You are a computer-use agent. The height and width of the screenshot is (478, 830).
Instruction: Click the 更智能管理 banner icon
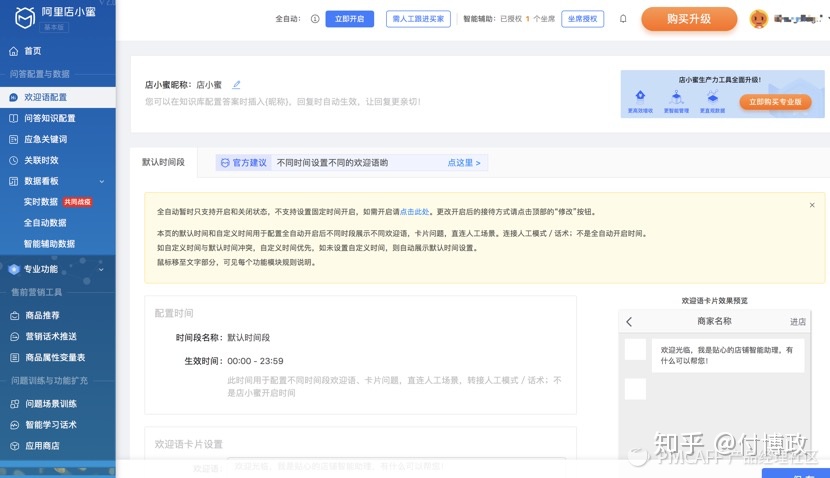pyautogui.click(x=676, y=96)
